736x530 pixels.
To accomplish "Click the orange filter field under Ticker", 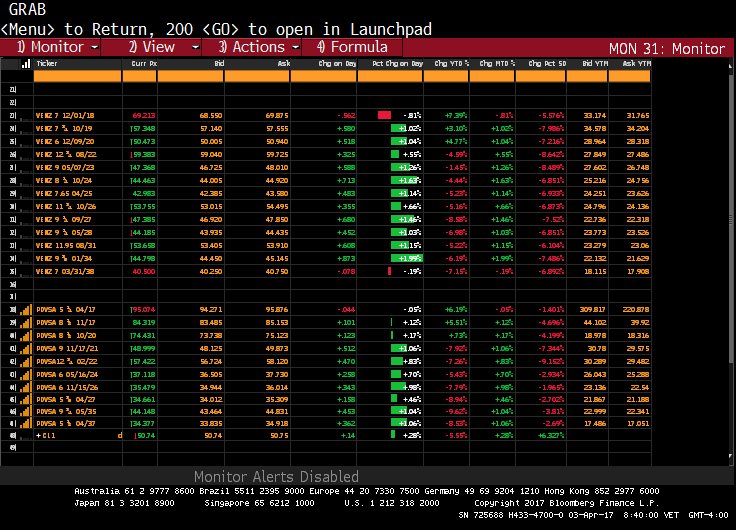I will point(70,75).
